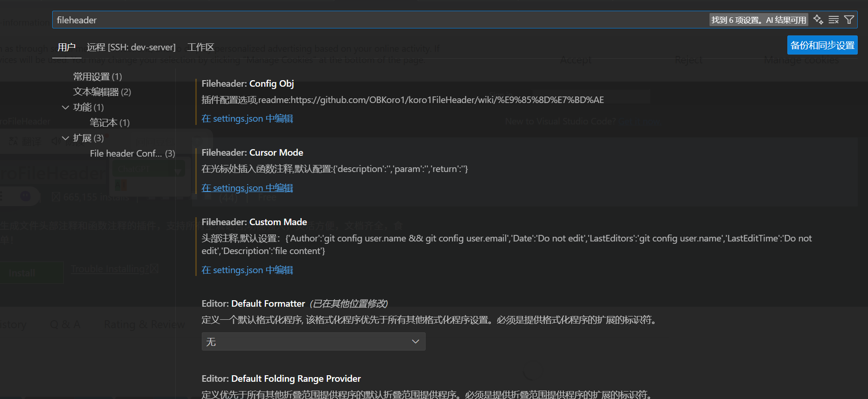Viewport: 868px width, 399px height.
Task: Click the (已在其他位置修改) modified indicator
Action: click(349, 303)
